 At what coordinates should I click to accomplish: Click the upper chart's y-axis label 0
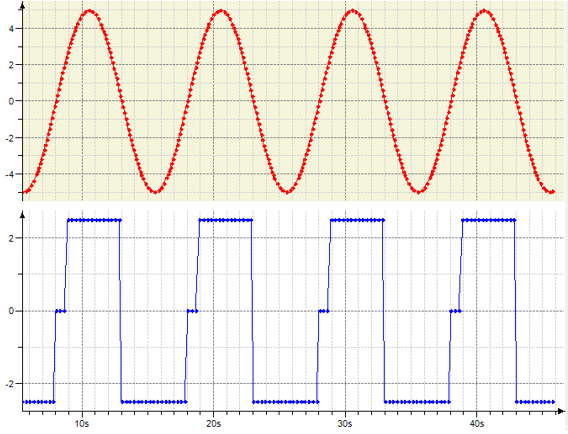11,101
